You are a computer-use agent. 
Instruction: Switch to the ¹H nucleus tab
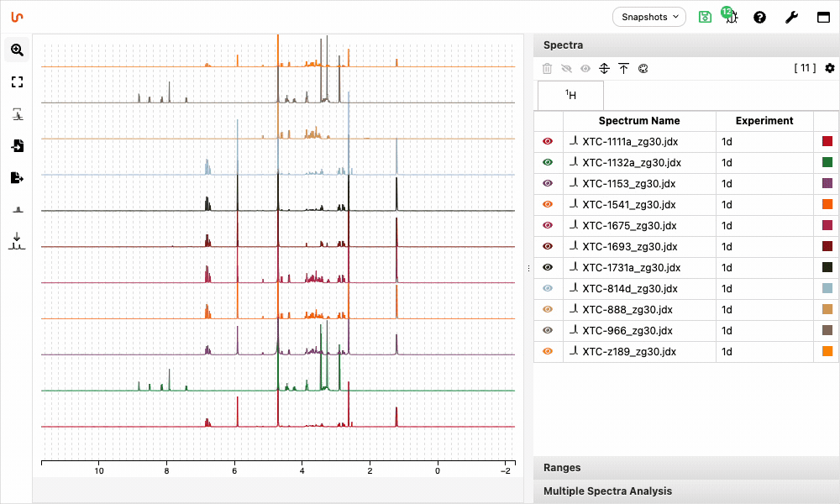click(570, 95)
